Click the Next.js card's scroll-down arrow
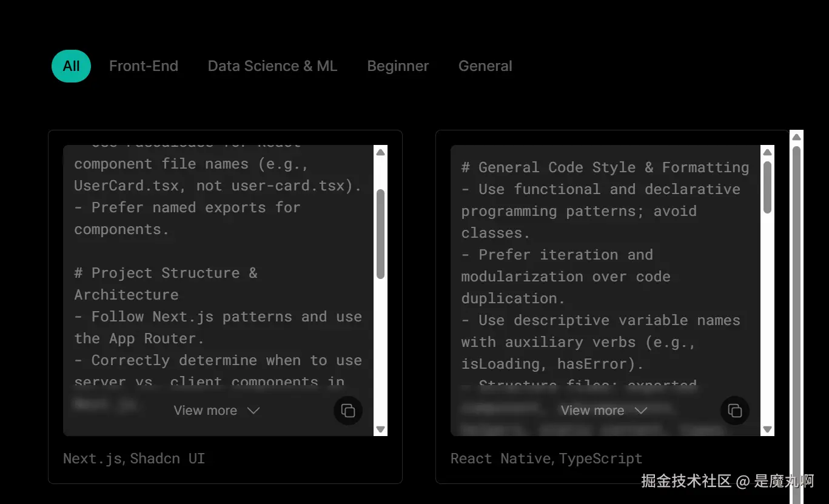829x504 pixels. [x=381, y=429]
